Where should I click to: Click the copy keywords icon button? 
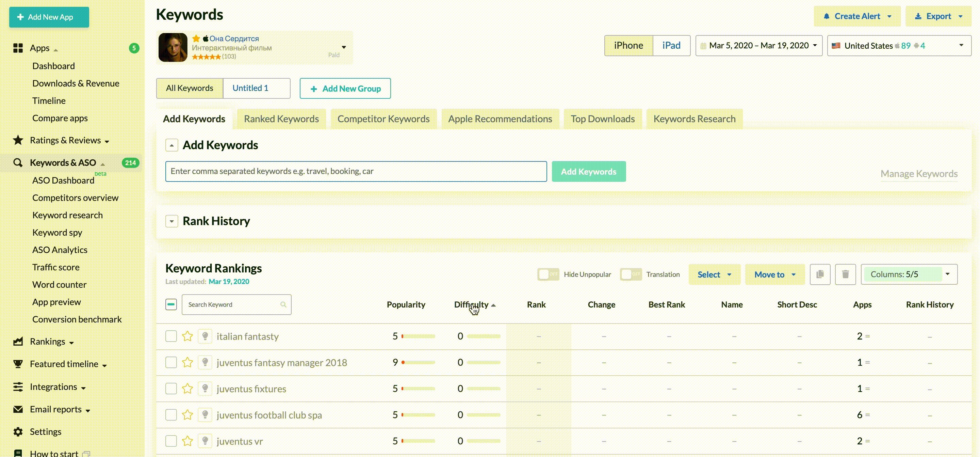820,274
